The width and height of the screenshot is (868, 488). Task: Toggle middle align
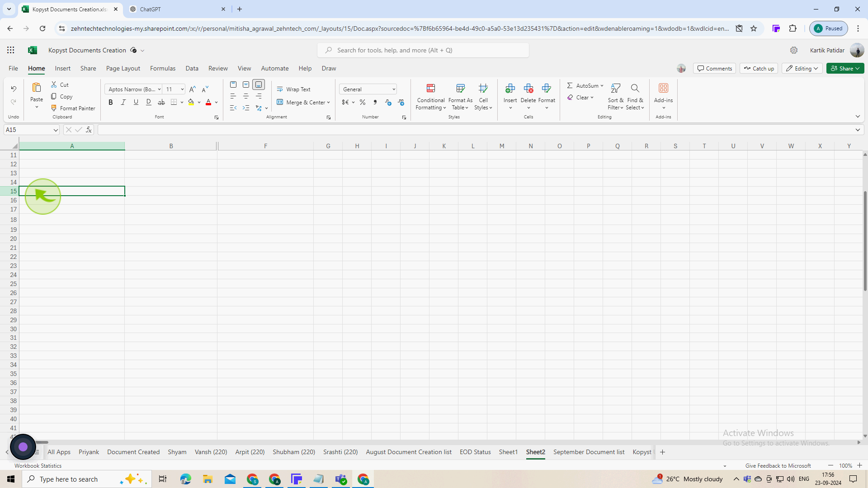click(246, 84)
